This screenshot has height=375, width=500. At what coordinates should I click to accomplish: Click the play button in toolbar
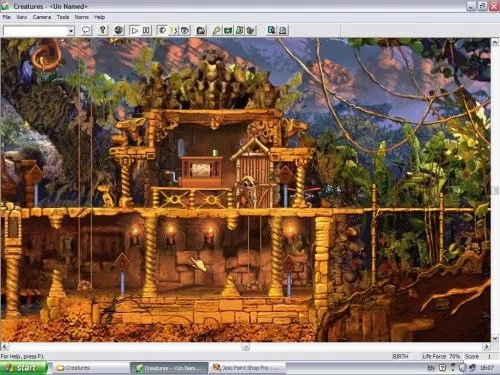[x=135, y=30]
